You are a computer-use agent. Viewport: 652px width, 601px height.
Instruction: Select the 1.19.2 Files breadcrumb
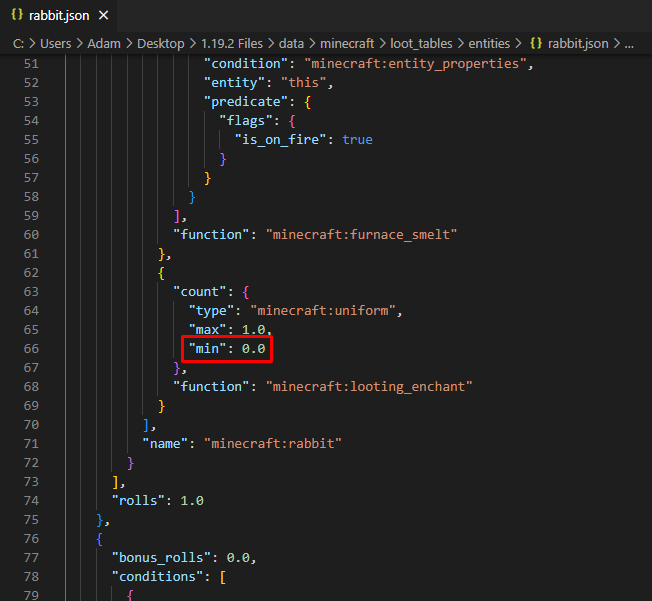[232, 43]
